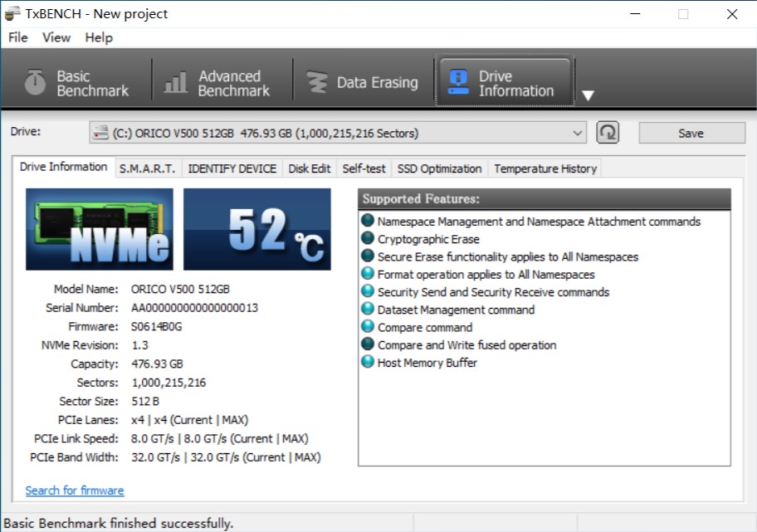Click the TxBENCH app icon in title bar
Image resolution: width=757 pixels, height=532 pixels.
coord(12,13)
